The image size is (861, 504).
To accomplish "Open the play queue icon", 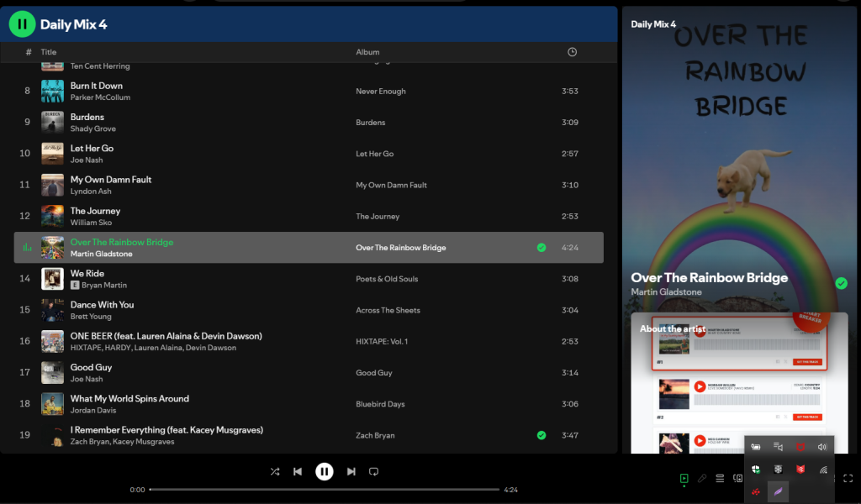I will coord(720,479).
